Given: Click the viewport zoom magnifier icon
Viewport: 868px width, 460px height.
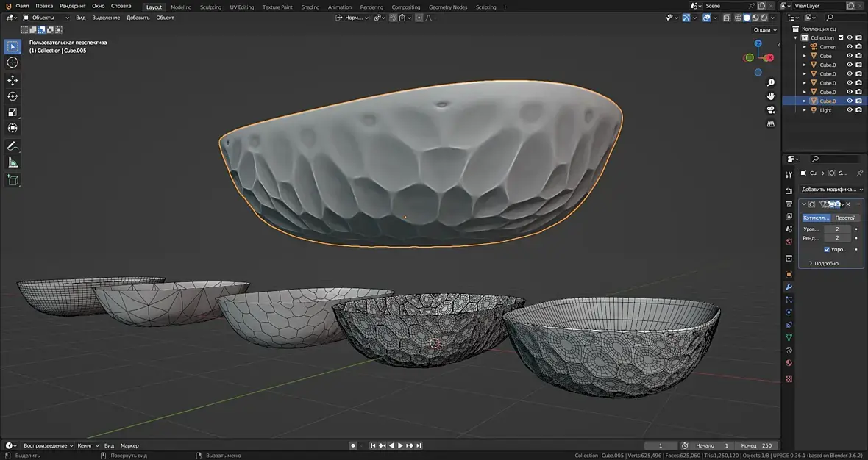Looking at the screenshot, I should (771, 83).
